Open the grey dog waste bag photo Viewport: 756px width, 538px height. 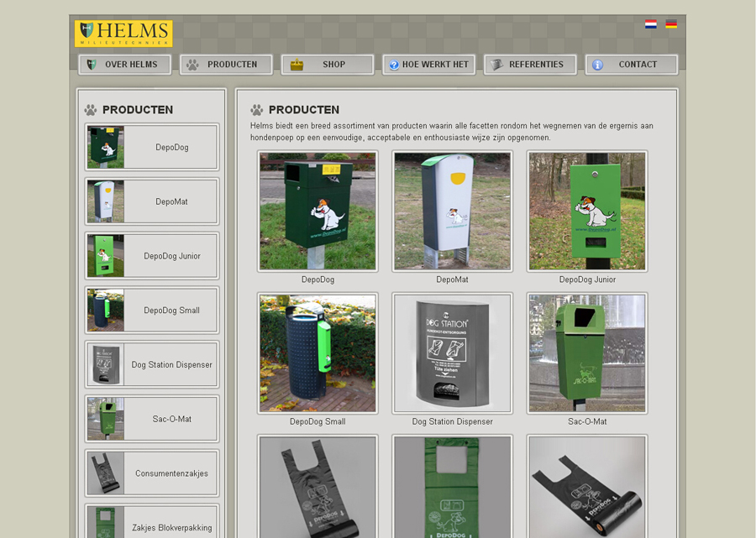(x=318, y=487)
